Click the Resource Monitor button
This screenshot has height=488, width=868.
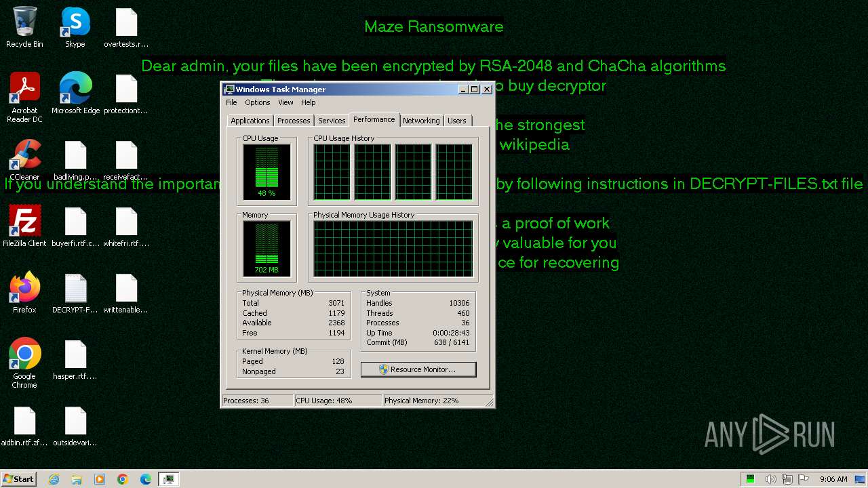point(418,369)
